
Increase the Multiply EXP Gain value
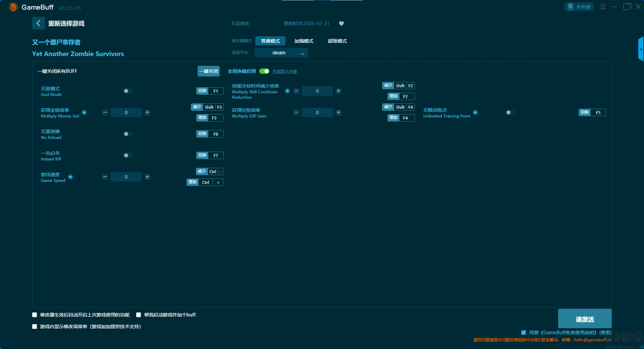(x=338, y=112)
